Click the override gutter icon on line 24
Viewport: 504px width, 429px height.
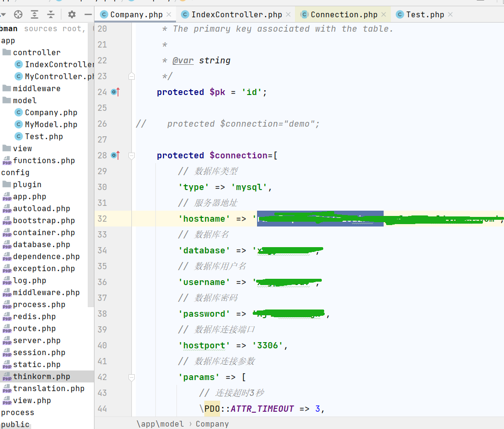coord(115,92)
